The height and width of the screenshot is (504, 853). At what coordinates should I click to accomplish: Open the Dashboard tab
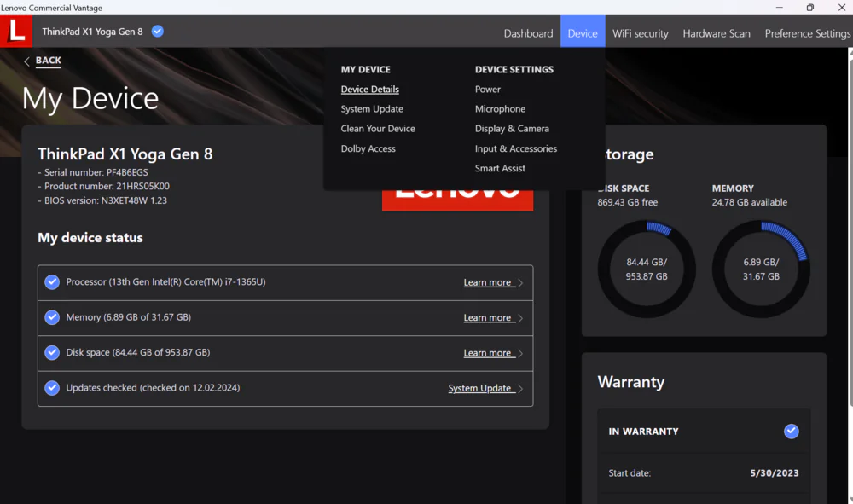click(x=528, y=33)
